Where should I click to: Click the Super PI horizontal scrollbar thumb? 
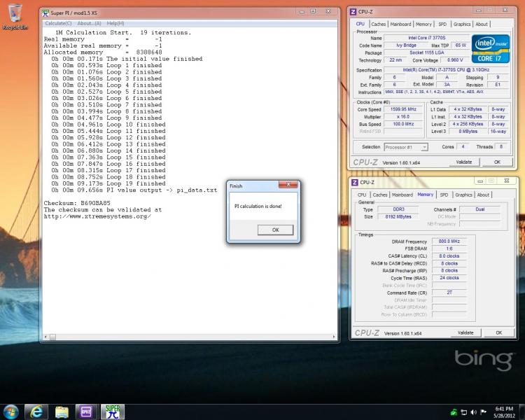coord(52,337)
